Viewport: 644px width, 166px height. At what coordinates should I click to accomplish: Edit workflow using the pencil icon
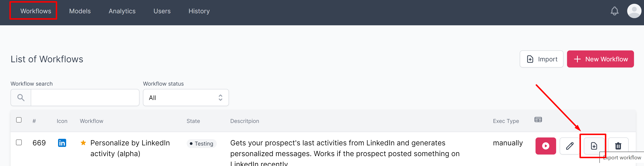point(570,146)
